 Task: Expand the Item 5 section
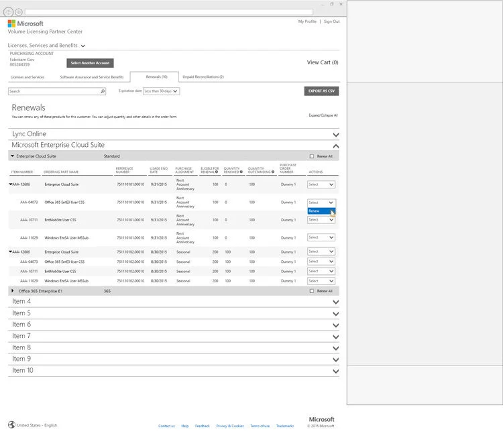tap(335, 314)
